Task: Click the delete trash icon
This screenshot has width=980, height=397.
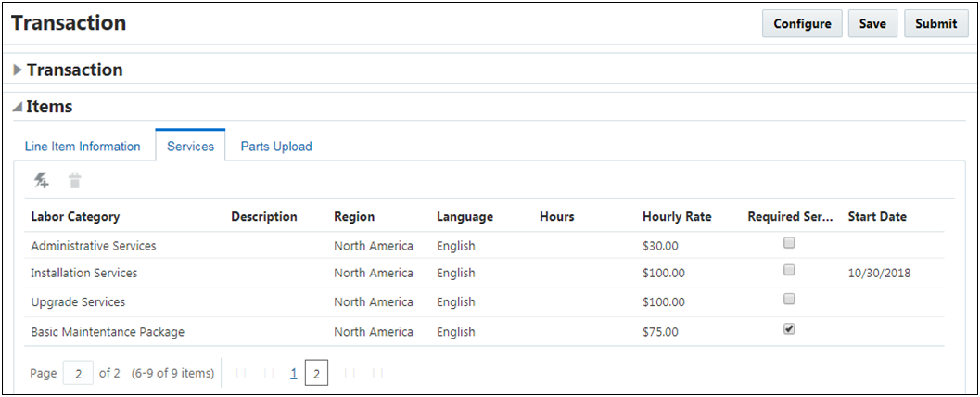Action: 75,181
